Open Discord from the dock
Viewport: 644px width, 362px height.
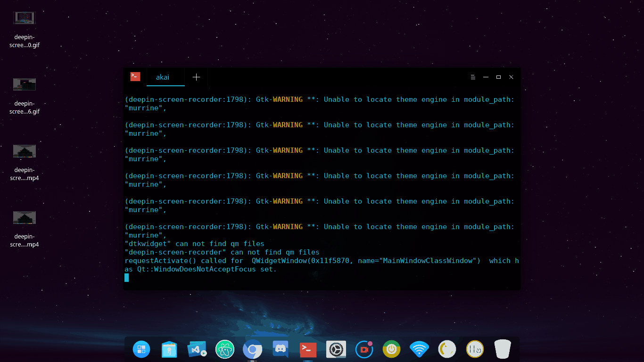pyautogui.click(x=281, y=349)
